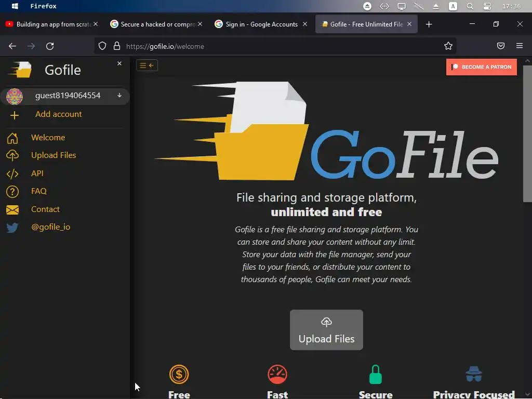532x399 pixels.
Task: Click the API code brackets icon
Action: [12, 174]
